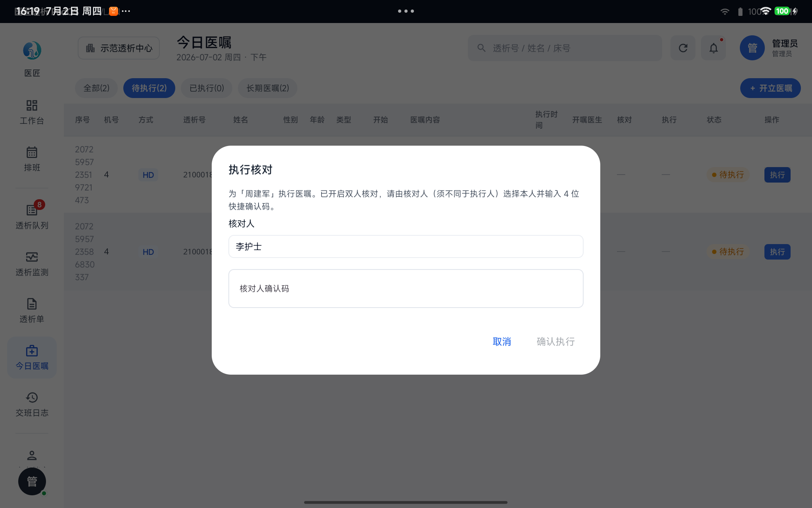This screenshot has height=508, width=812.
Task: Click the 执行核对 dialog title
Action: pos(251,170)
